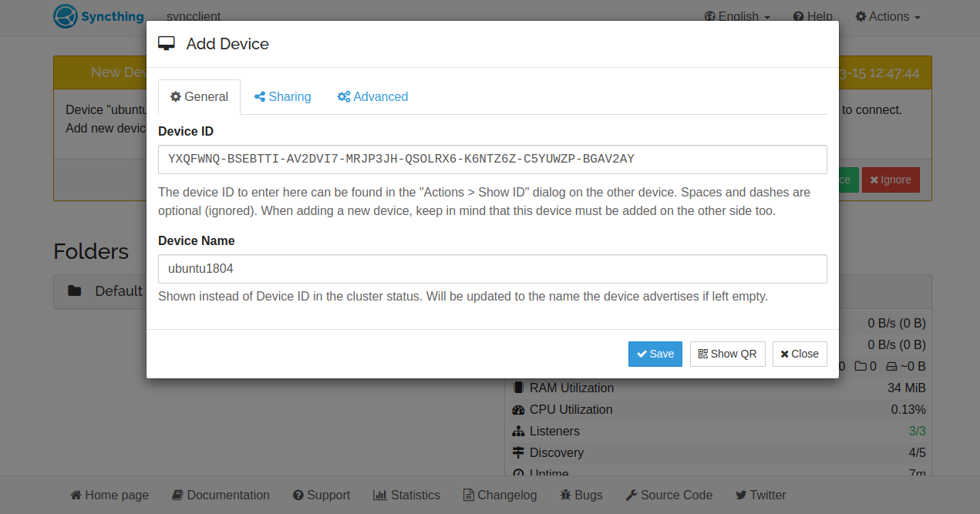Open the English language dropdown
The width and height of the screenshot is (980, 514).
coord(737,16)
